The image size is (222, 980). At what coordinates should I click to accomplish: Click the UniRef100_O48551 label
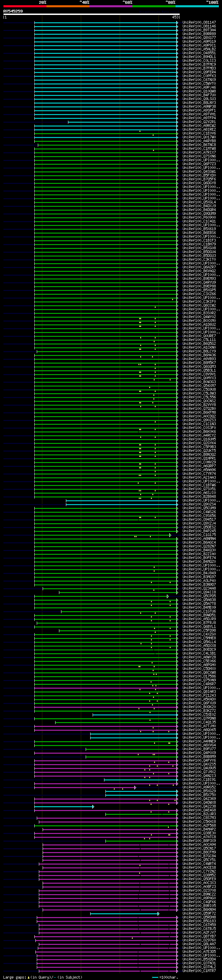199,53
